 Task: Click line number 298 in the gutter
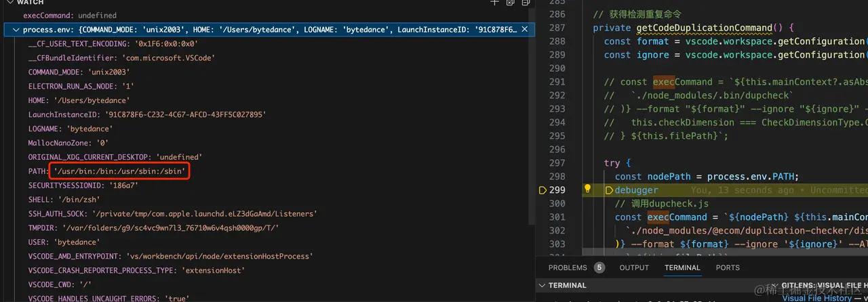(557, 177)
